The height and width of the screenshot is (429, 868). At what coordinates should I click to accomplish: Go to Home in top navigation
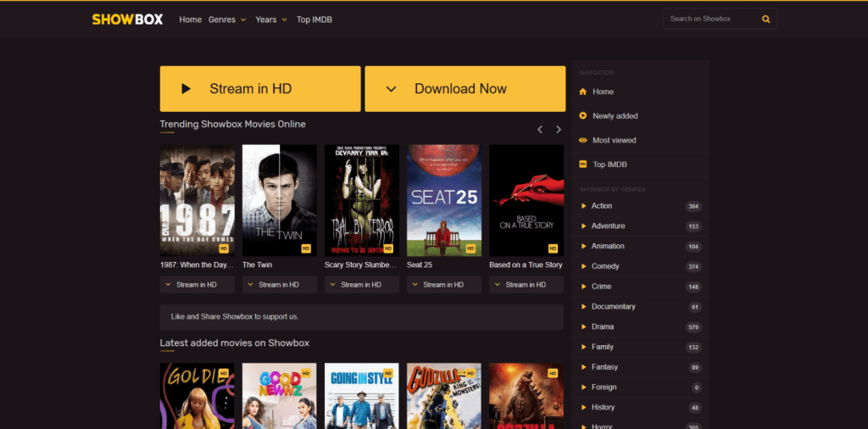click(191, 19)
